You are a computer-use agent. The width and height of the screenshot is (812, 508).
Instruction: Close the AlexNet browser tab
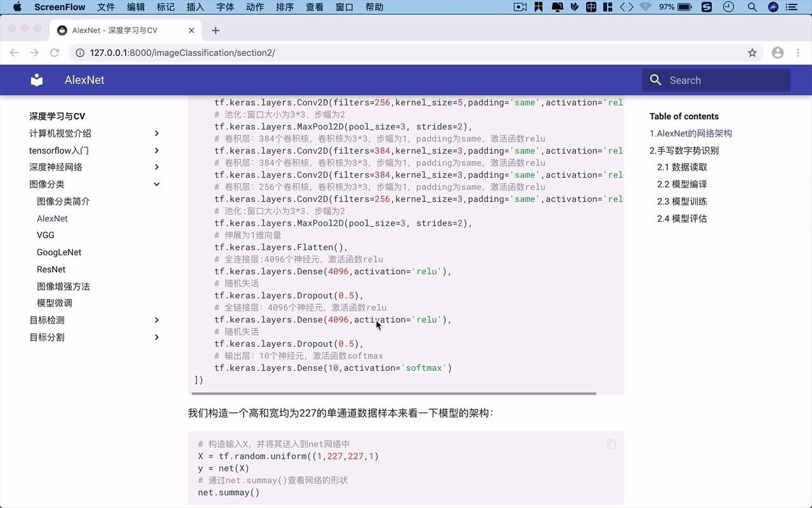point(192,30)
